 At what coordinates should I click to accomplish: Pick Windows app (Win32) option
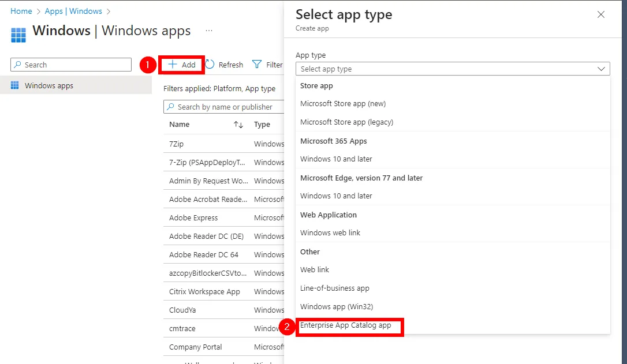tap(341, 307)
